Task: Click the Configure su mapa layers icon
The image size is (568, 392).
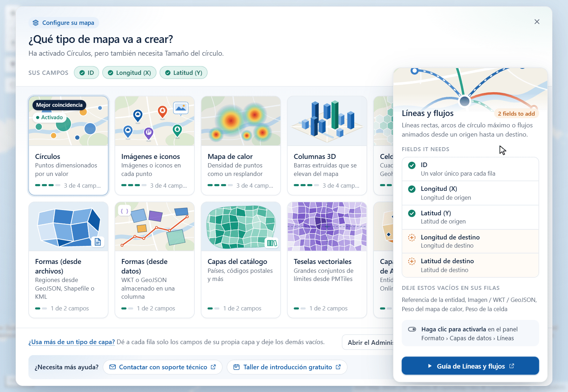Action: pos(35,23)
